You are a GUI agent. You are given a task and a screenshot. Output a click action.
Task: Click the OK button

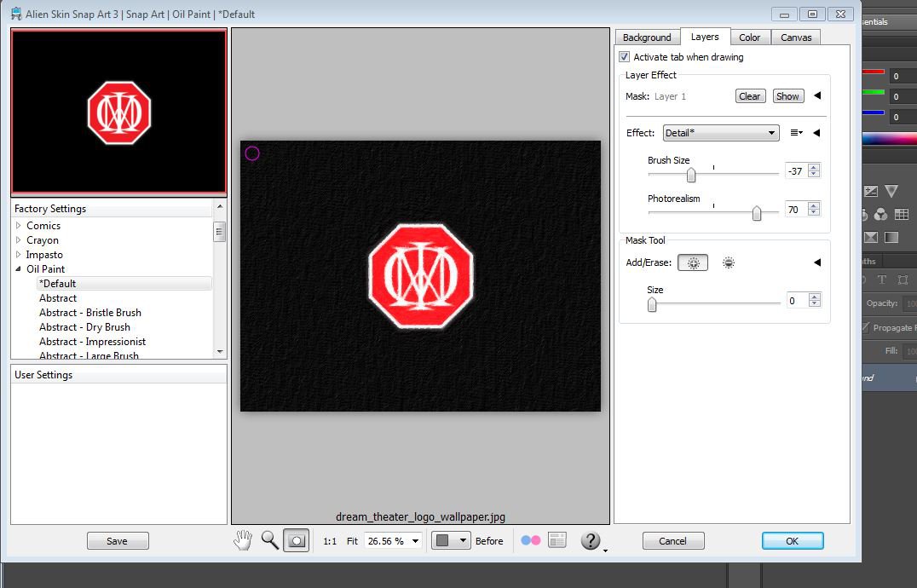point(793,540)
